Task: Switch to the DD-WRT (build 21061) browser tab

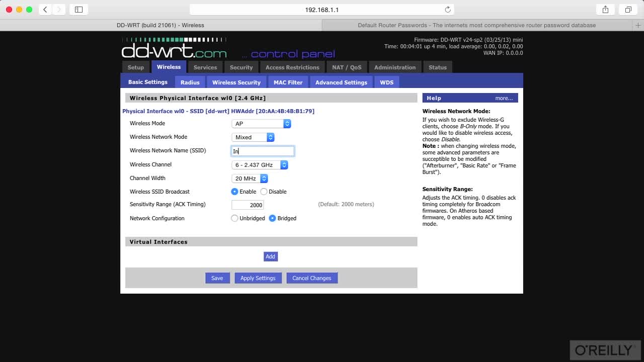Action: tap(160, 25)
